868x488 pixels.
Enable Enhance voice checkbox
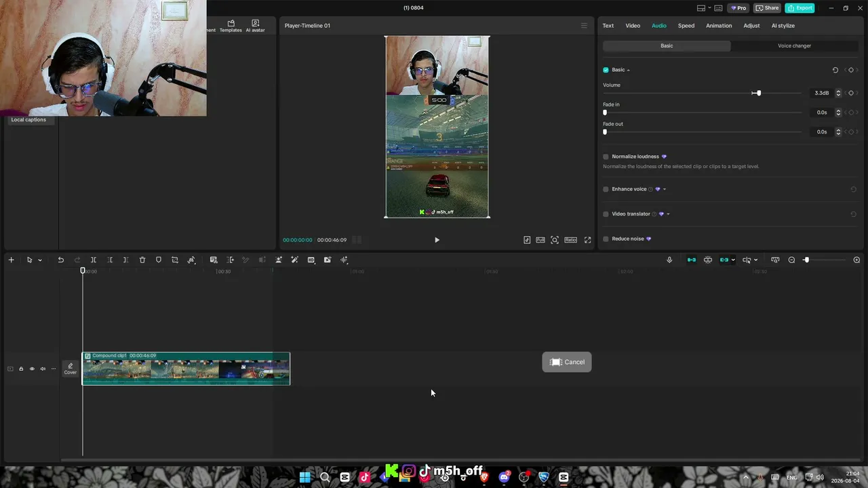coord(606,189)
